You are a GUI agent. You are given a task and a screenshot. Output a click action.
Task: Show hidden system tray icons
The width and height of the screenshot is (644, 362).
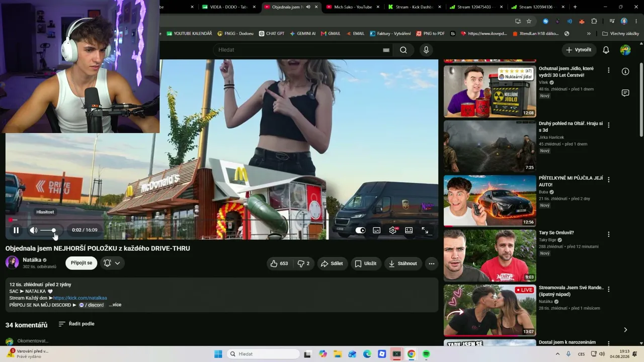tap(557, 354)
